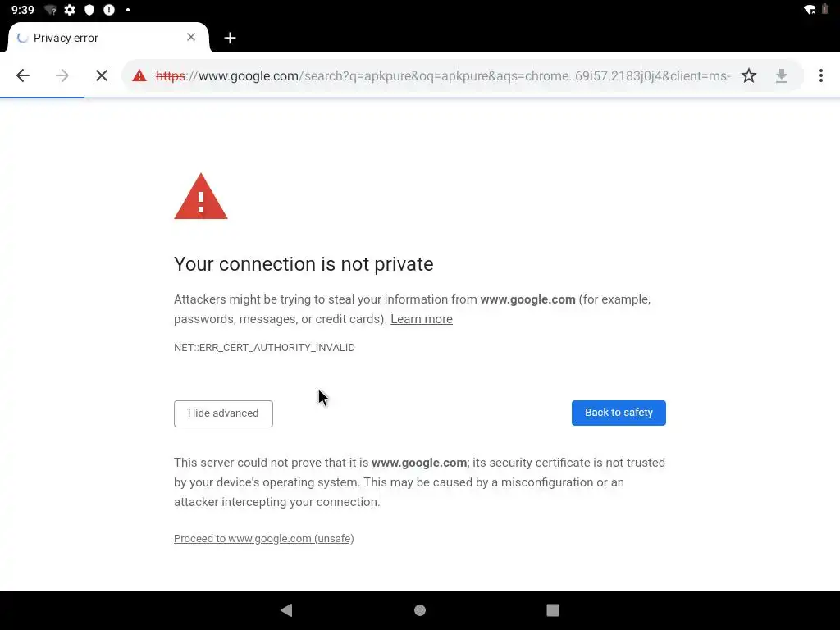Tap the Android recent apps square
Screen dimensions: 840x630
click(553, 609)
